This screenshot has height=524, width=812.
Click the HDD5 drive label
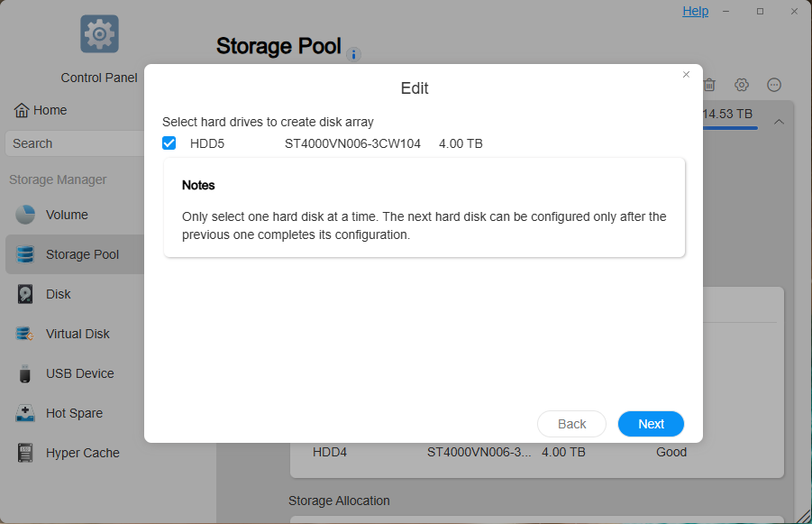pos(207,143)
